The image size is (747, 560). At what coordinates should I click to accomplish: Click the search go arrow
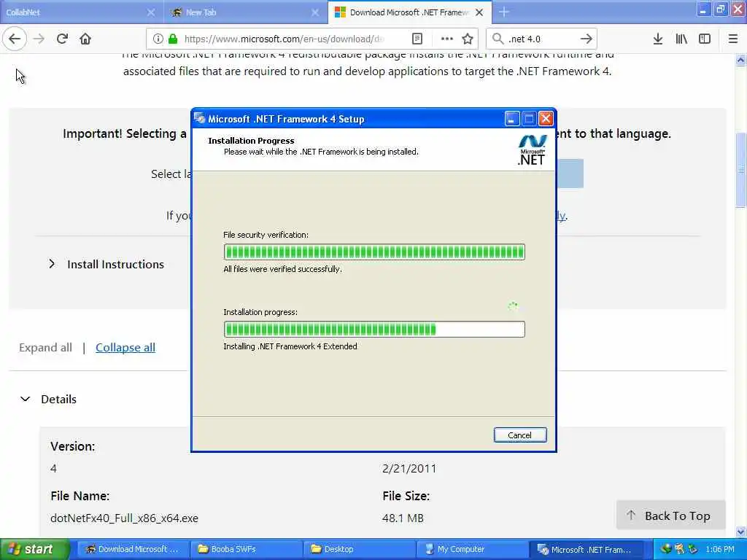(586, 39)
